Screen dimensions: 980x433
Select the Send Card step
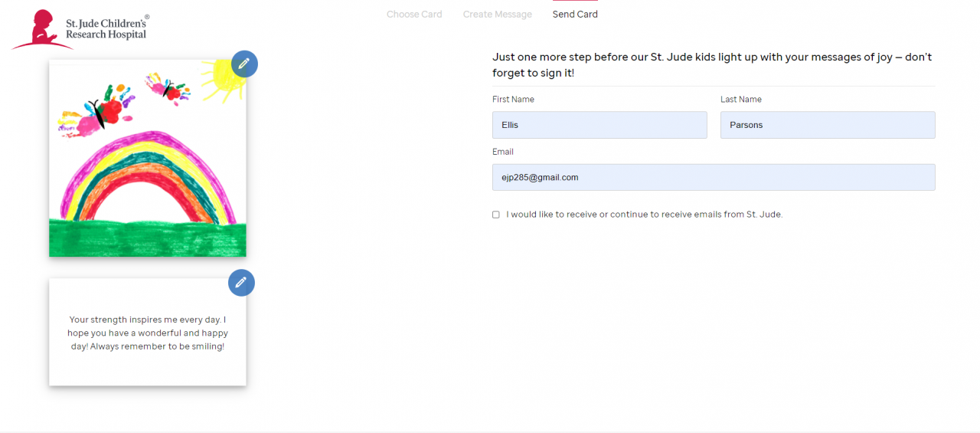(x=575, y=15)
